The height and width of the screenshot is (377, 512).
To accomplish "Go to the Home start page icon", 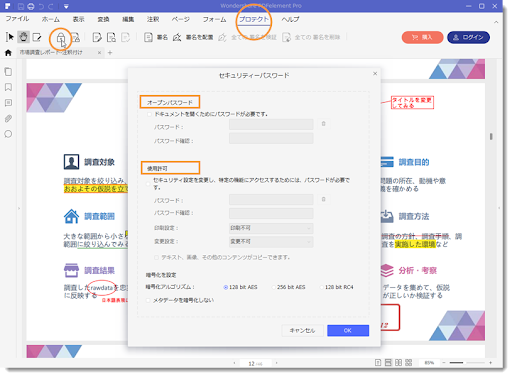I will 8,53.
